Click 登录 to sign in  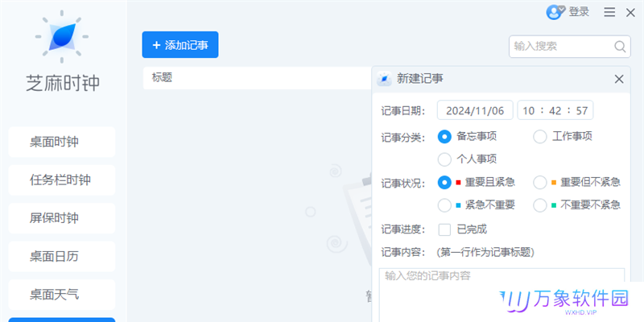579,12
